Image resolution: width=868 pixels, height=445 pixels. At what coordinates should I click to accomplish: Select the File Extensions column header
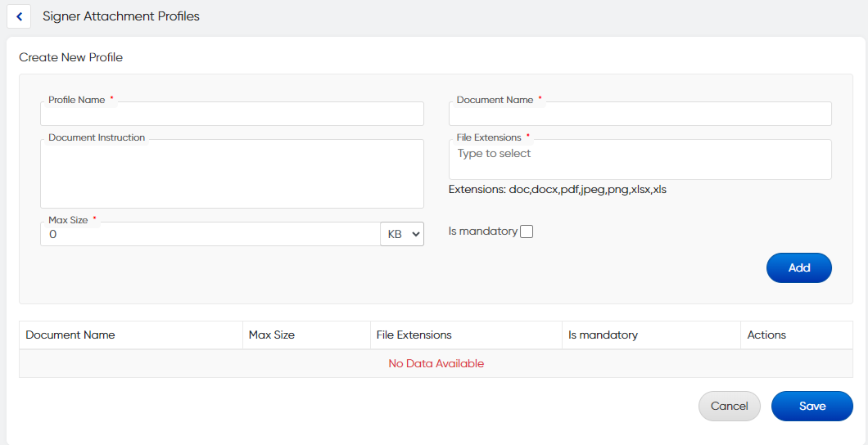point(414,335)
